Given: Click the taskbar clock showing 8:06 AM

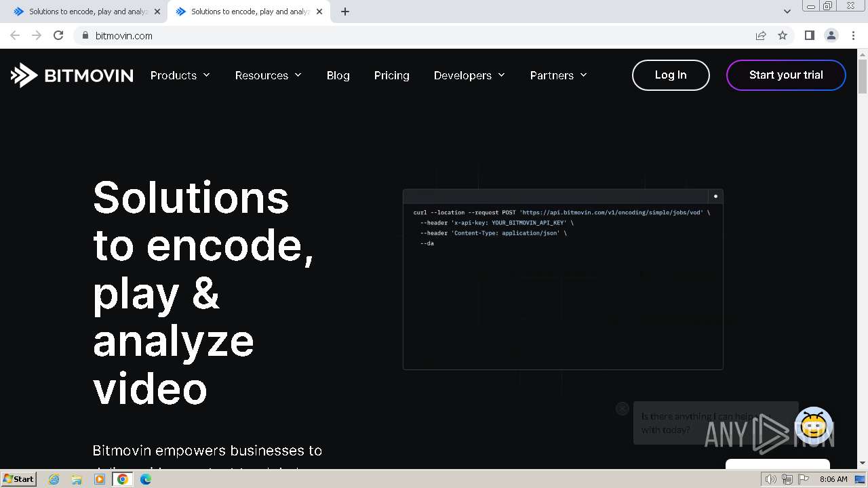Looking at the screenshot, I should [x=833, y=479].
